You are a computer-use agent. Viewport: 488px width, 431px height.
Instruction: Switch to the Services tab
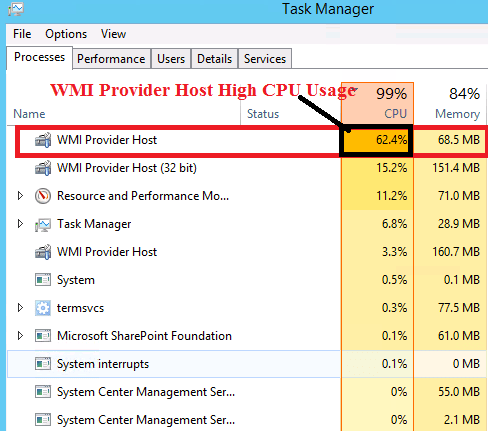(265, 59)
